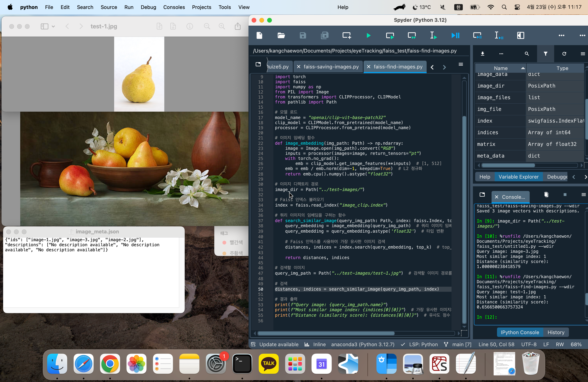
Task: Click the Variable Explorer search icon
Action: tap(527, 54)
